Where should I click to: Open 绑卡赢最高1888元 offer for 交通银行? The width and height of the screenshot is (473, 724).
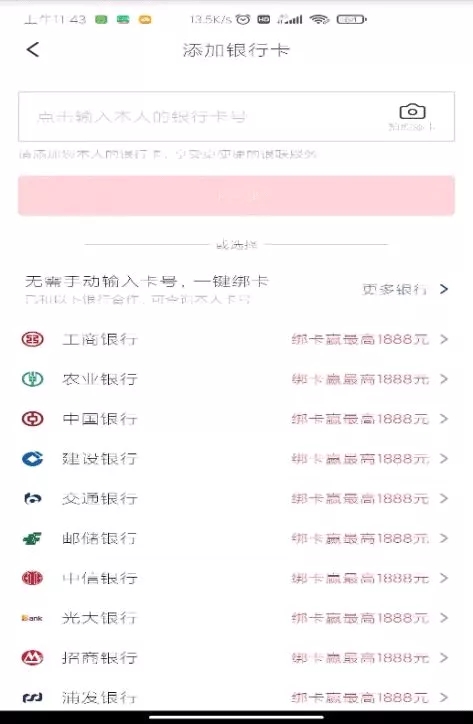coord(360,499)
